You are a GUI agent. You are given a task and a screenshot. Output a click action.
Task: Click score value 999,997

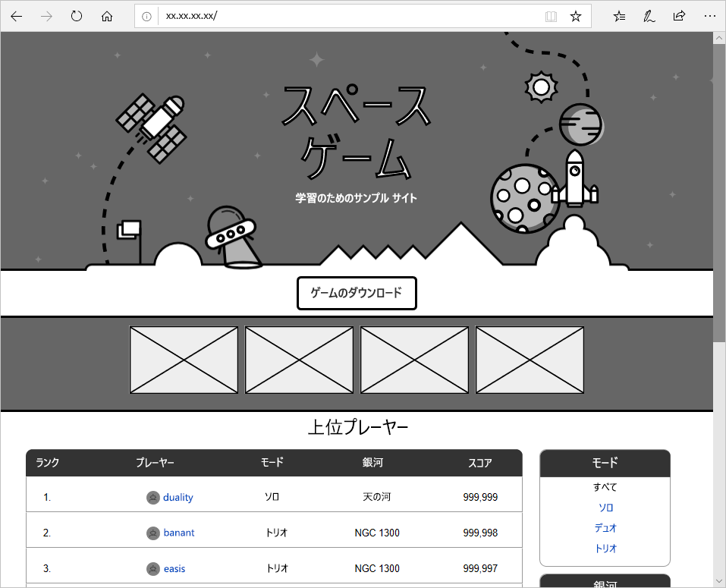point(480,568)
